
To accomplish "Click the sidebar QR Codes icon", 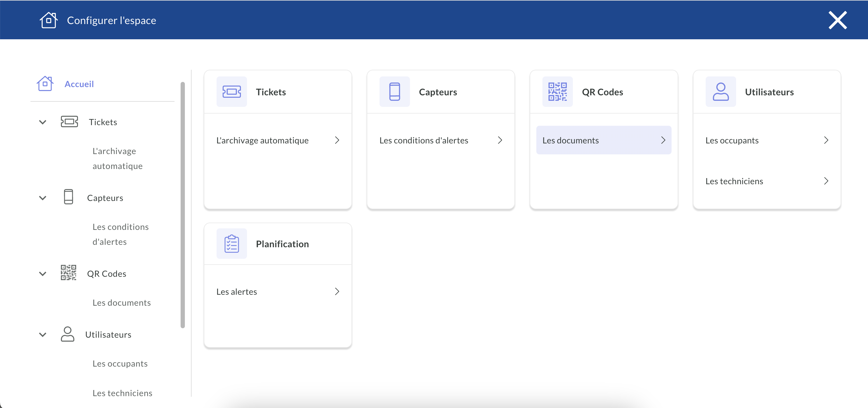I will pos(69,273).
